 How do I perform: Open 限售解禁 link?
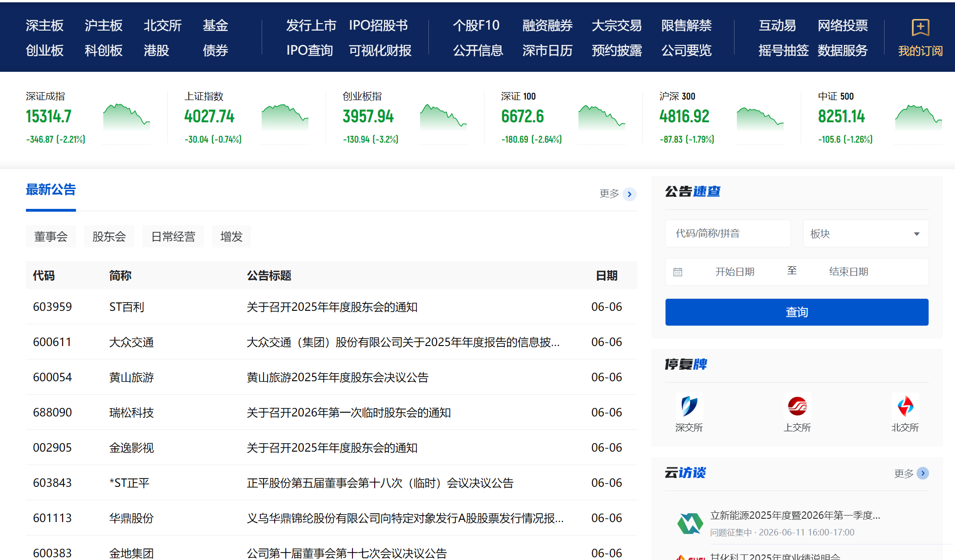(686, 25)
